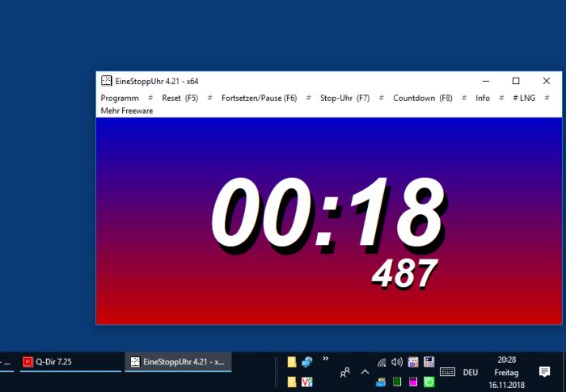Expand the taskbar toolbar overflow chevron
This screenshot has width=566, height=392.
[x=326, y=358]
